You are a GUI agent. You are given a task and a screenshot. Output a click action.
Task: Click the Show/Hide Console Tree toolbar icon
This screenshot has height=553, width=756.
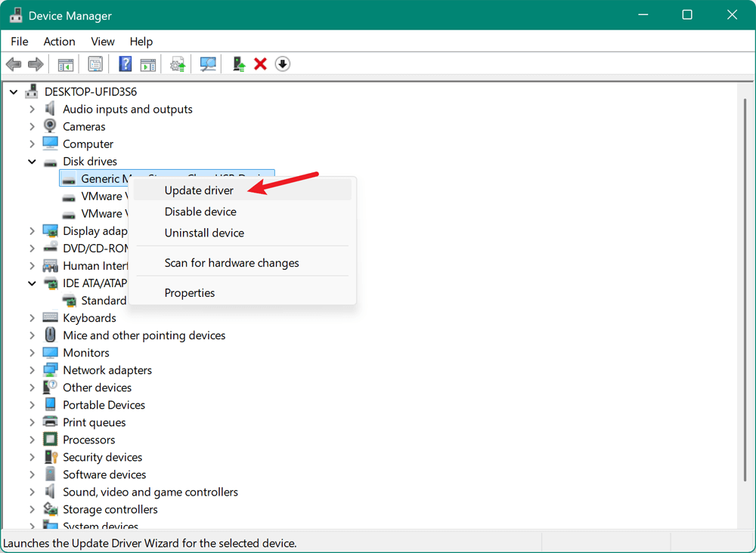tap(65, 63)
